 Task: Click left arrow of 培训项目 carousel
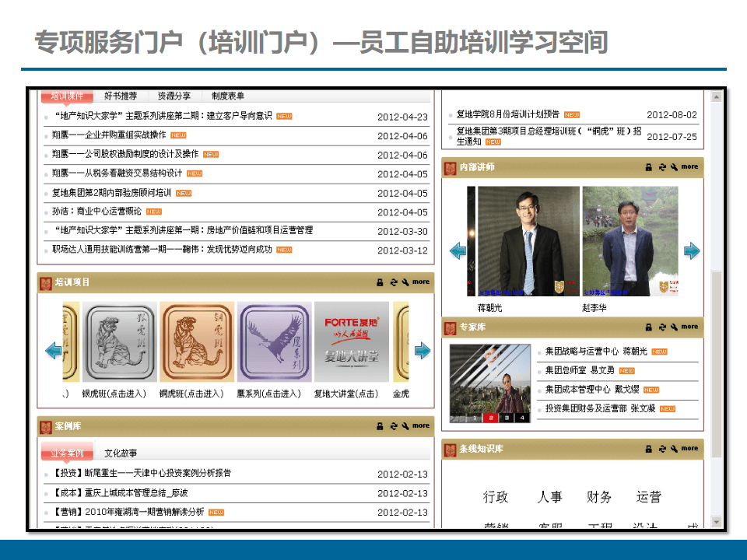tap(54, 351)
